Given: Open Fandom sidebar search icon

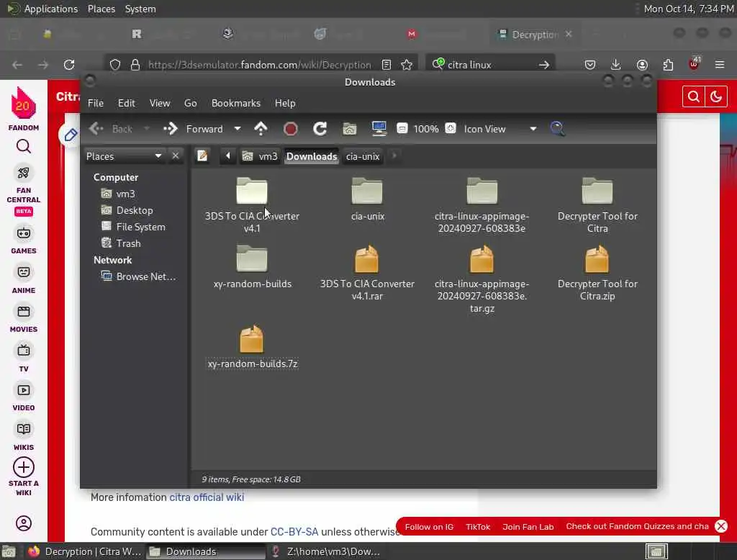Looking at the screenshot, I should pyautogui.click(x=24, y=147).
